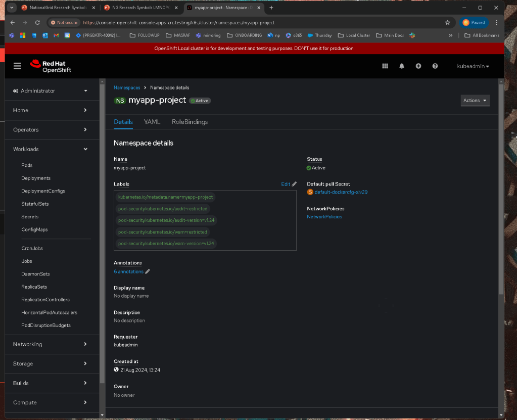The image size is (517, 420).
Task: Open Pods in the Workloads menu
Action: pos(27,165)
